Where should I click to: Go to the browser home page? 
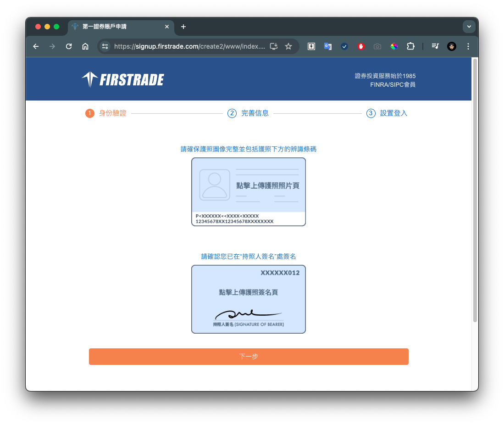pos(85,46)
